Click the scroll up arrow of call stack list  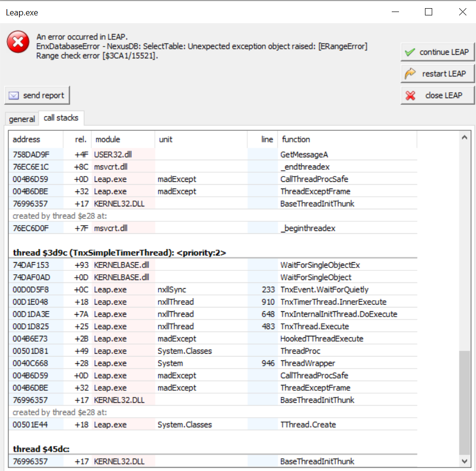click(x=464, y=138)
